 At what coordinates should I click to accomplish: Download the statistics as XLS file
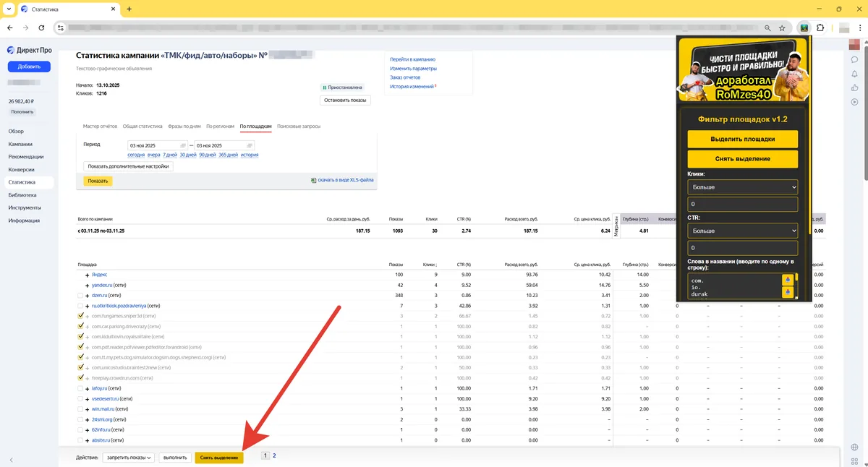coord(346,180)
